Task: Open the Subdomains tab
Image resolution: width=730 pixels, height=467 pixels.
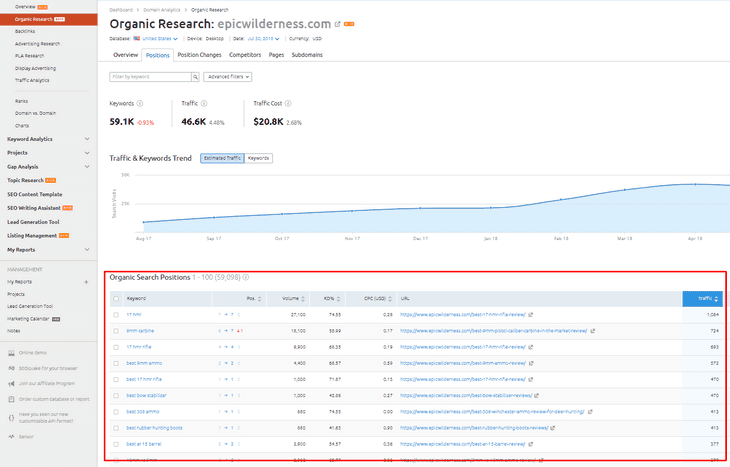Action: (x=307, y=55)
